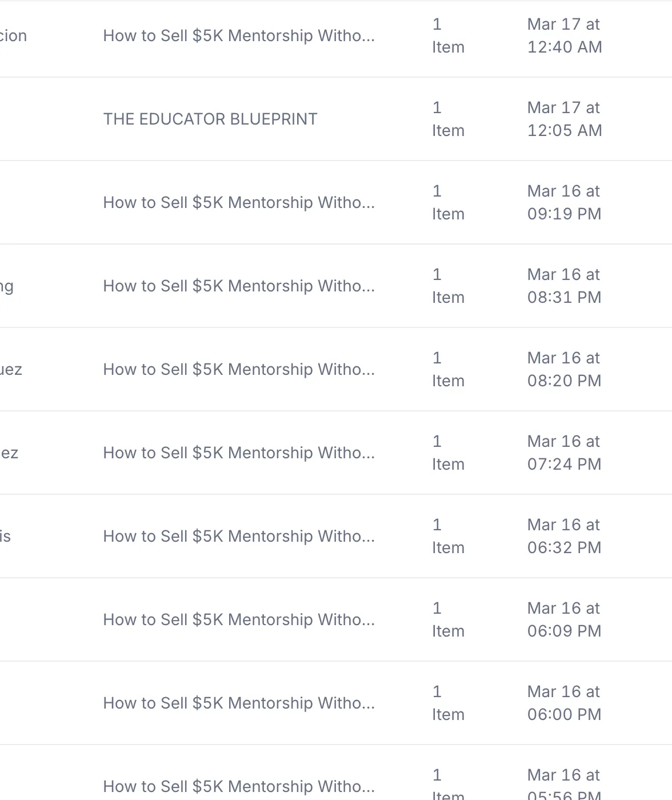The image size is (672, 800).
Task: Open the mentorship product ordered at 08:31 PM
Action: coord(238,286)
